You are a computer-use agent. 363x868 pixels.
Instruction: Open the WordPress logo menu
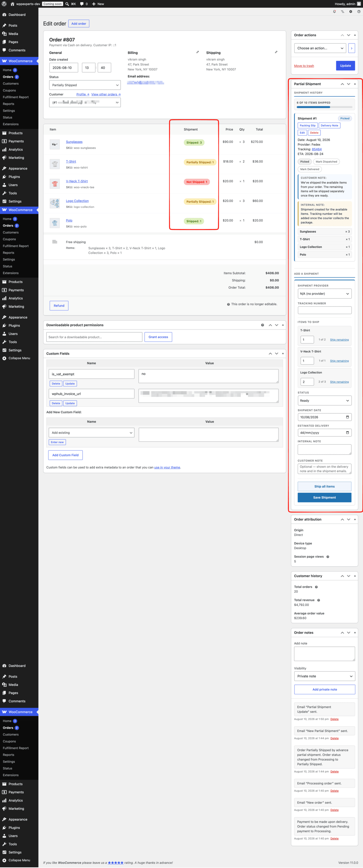click(x=4, y=4)
